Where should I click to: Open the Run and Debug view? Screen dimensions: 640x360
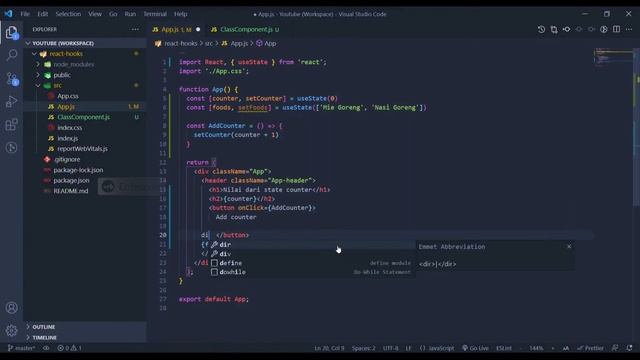pyautogui.click(x=11, y=101)
